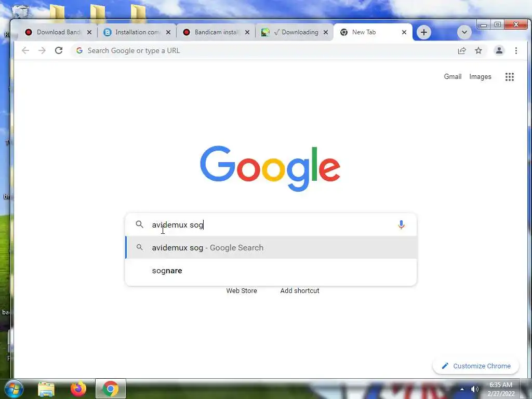Close the Bandicam install tab
The height and width of the screenshot is (399, 532).
[x=247, y=32]
